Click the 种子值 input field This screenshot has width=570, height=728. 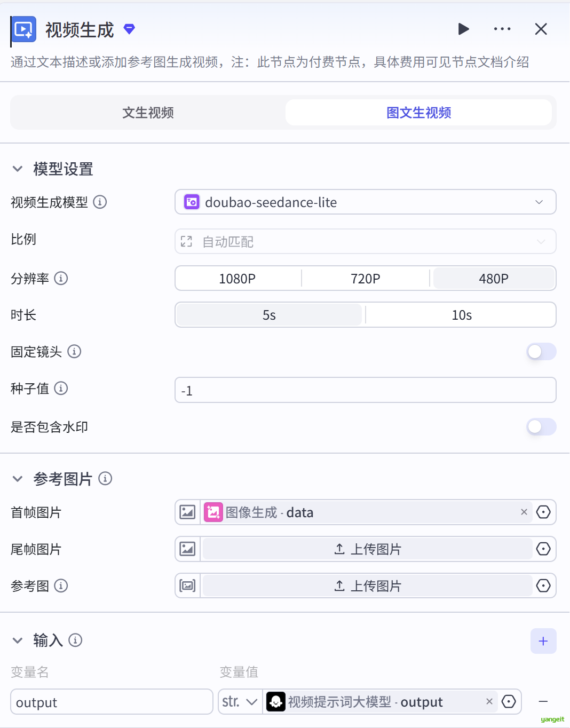[365, 390]
